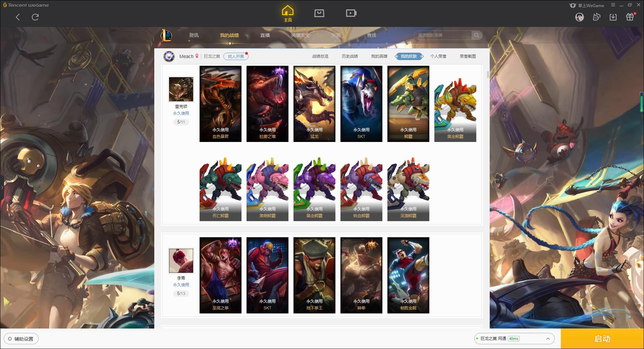Open the 历史战绩 sub-tab
Image resolution: width=644 pixels, height=349 pixels.
(350, 56)
